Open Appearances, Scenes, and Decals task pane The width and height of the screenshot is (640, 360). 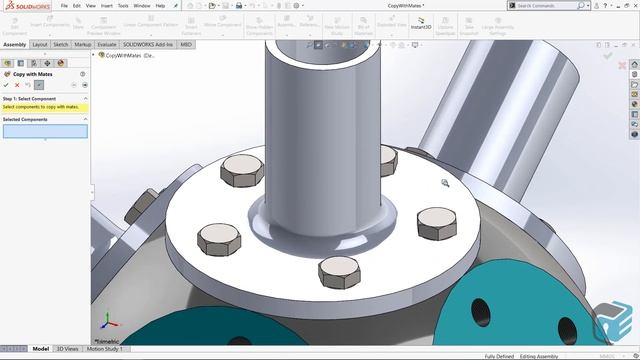pyautogui.click(x=635, y=104)
